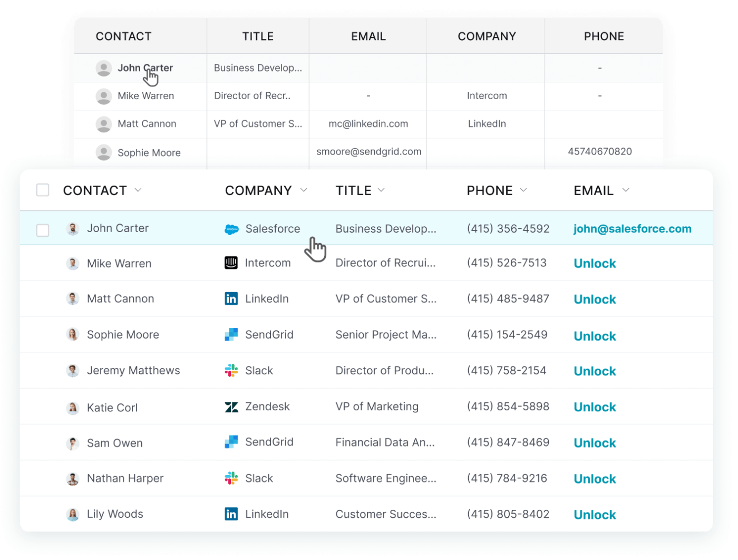Click Sophie Moore's avatar in lower table
Image resolution: width=738 pixels, height=560 pixels.
[x=73, y=335]
